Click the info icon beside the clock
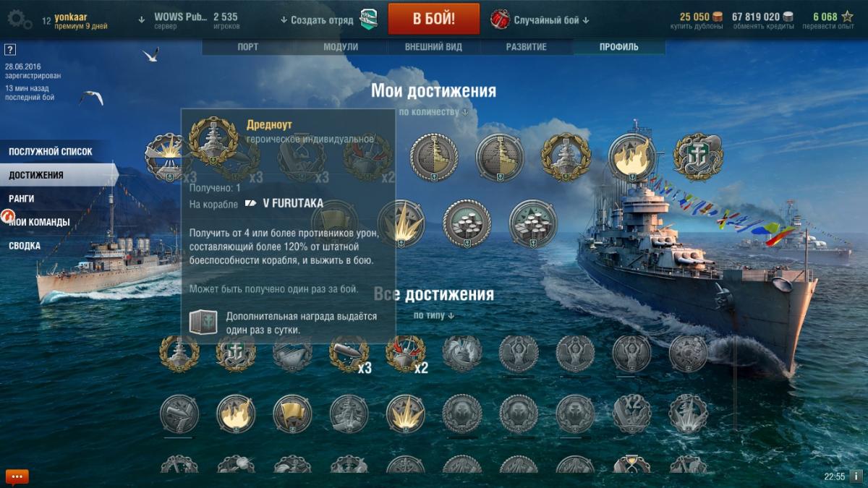The height and width of the screenshot is (488, 868). click(x=856, y=476)
